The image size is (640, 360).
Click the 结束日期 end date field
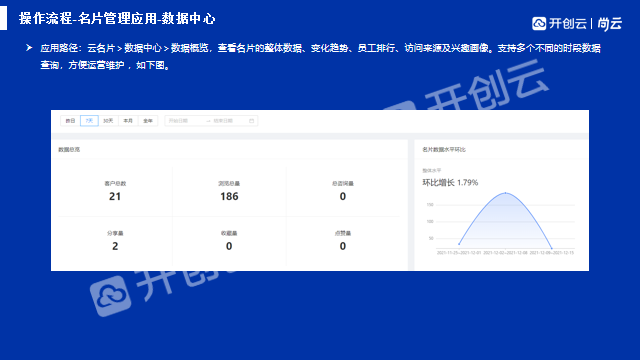point(223,121)
